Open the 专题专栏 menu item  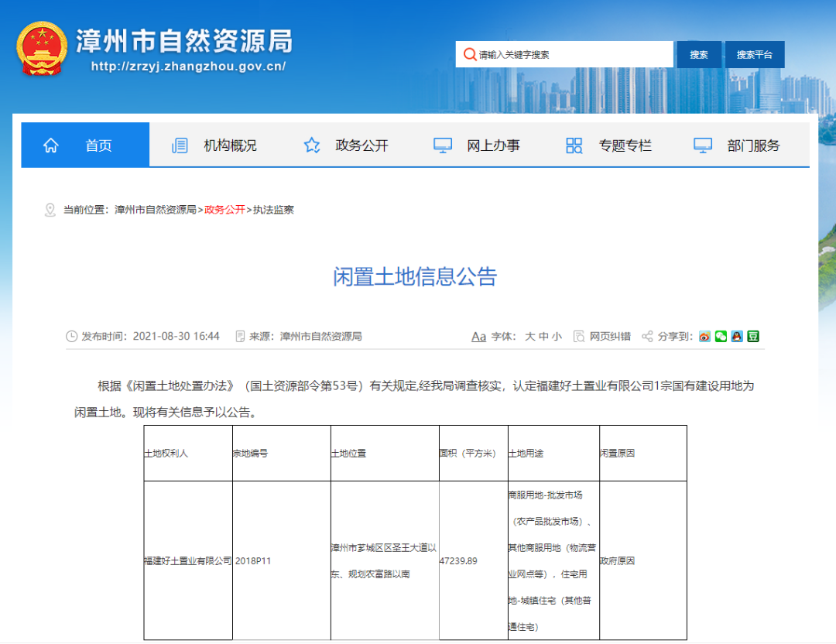point(625,146)
